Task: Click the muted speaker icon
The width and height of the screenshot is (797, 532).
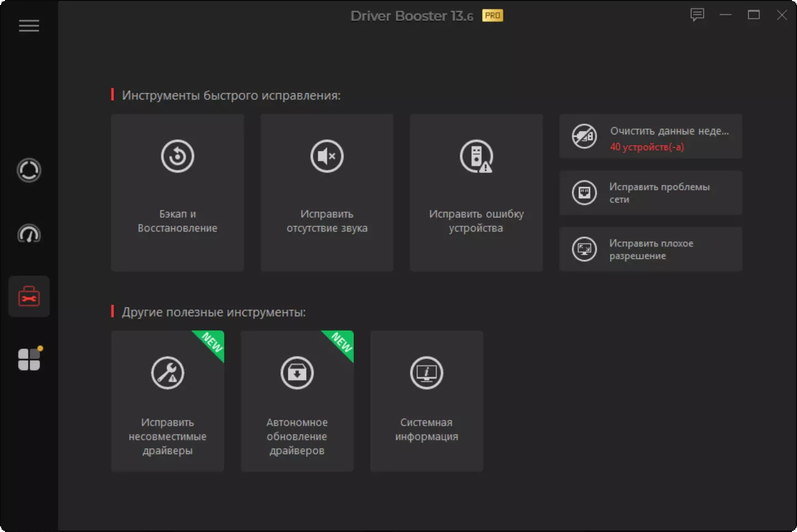Action: pyautogui.click(x=327, y=156)
